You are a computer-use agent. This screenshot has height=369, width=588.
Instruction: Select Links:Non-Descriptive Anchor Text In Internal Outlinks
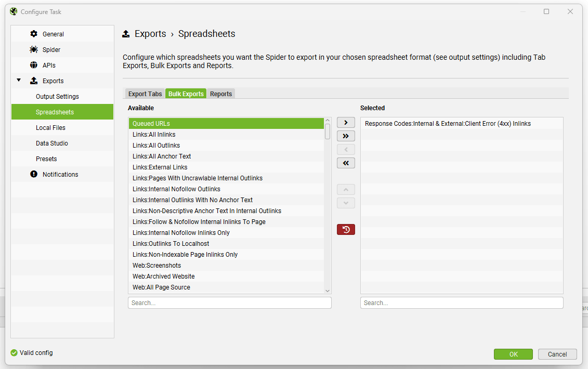click(226, 210)
